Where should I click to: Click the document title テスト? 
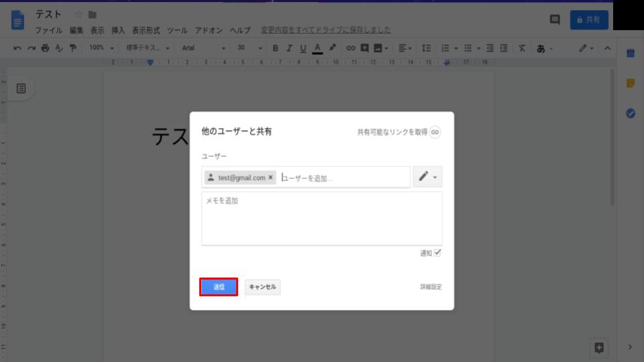pyautogui.click(x=48, y=14)
